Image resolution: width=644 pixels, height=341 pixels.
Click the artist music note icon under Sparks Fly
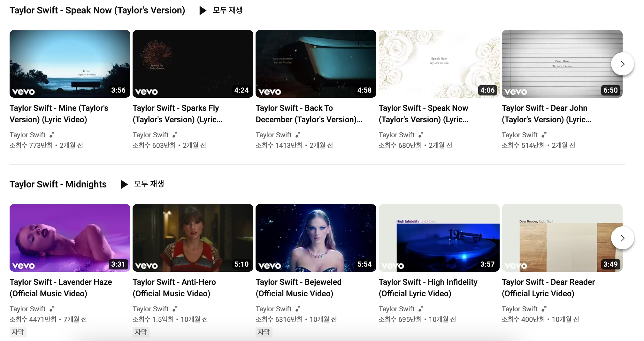coord(175,135)
